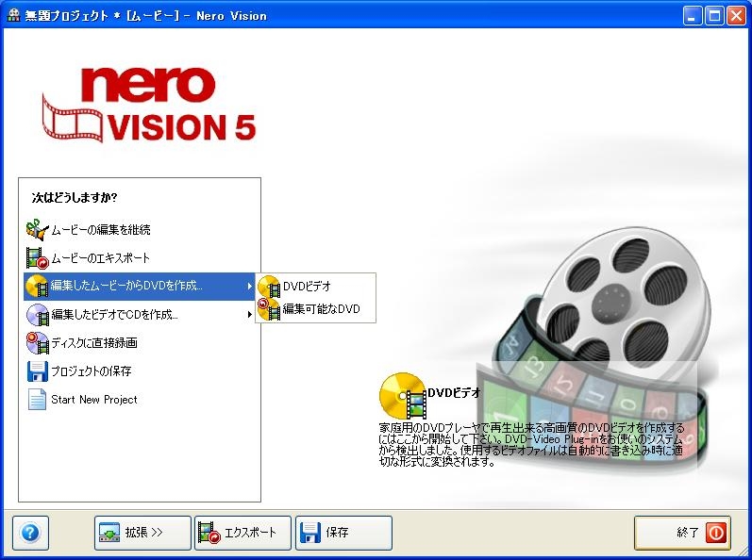Click the film export icon beside ムービーのエキスポート

coord(38,258)
